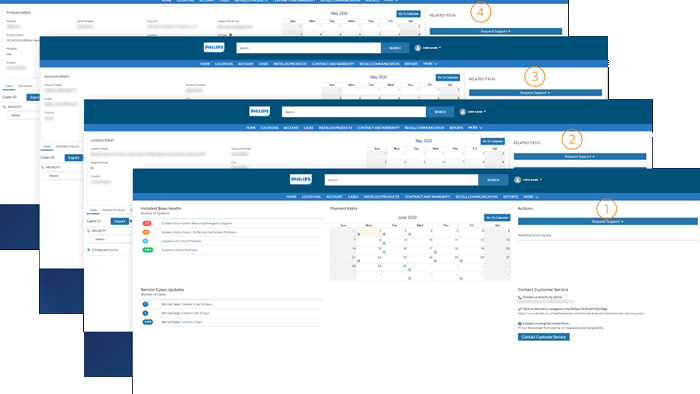Open RECALL COMMUNICATION in the front dashboard navigation
This screenshot has height=394, width=700.
pyautogui.click(x=476, y=196)
